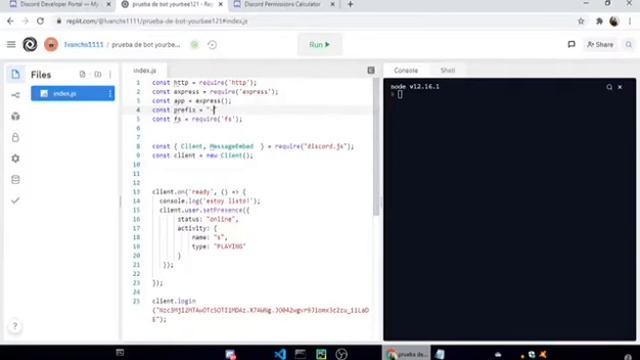Image resolution: width=640 pixels, height=360 pixels.
Task: Open the Settings gear sidebar icon
Action: [16, 158]
